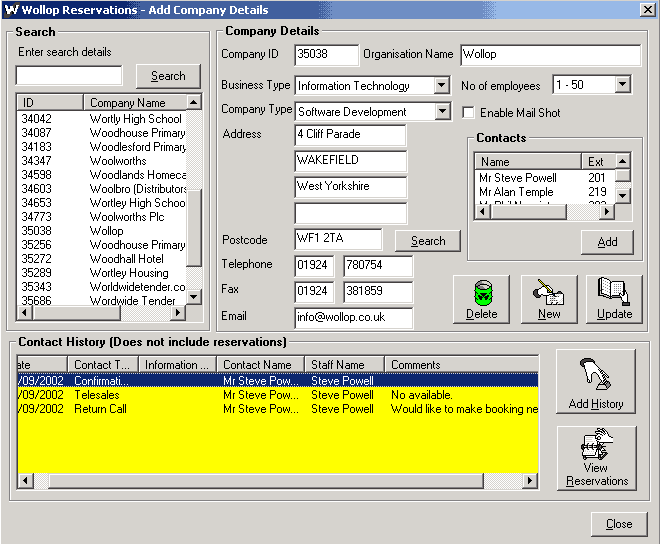Click the Organisation Name field

click(551, 55)
